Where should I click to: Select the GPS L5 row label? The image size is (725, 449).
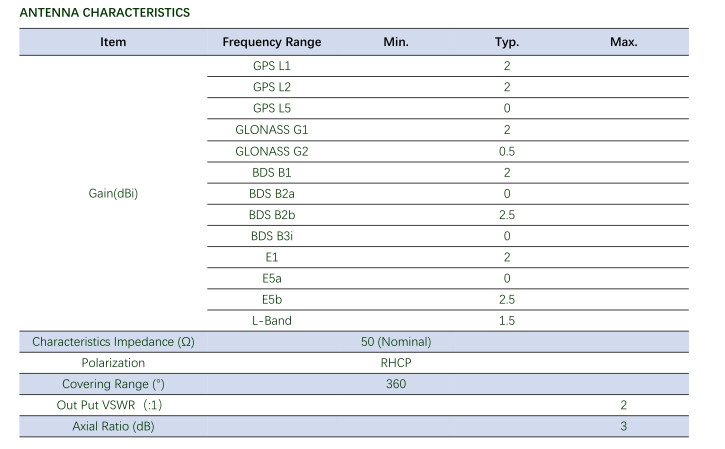(x=271, y=108)
